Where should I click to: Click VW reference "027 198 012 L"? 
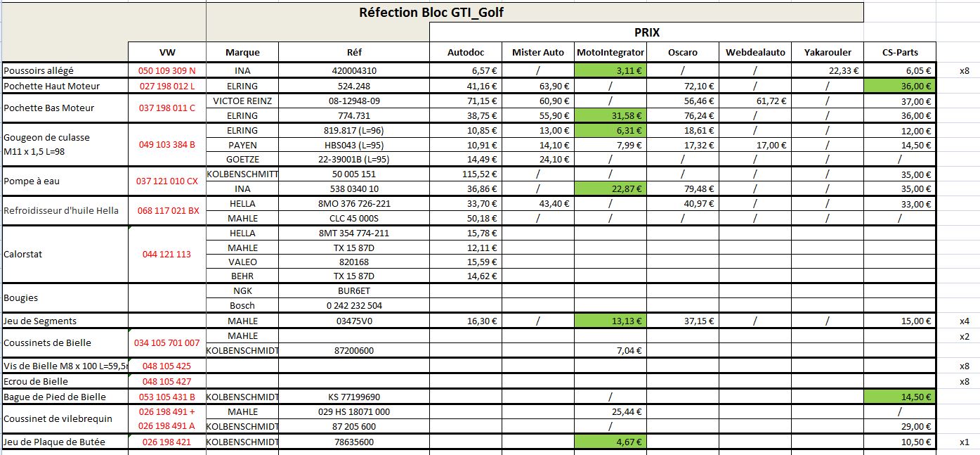(x=167, y=86)
